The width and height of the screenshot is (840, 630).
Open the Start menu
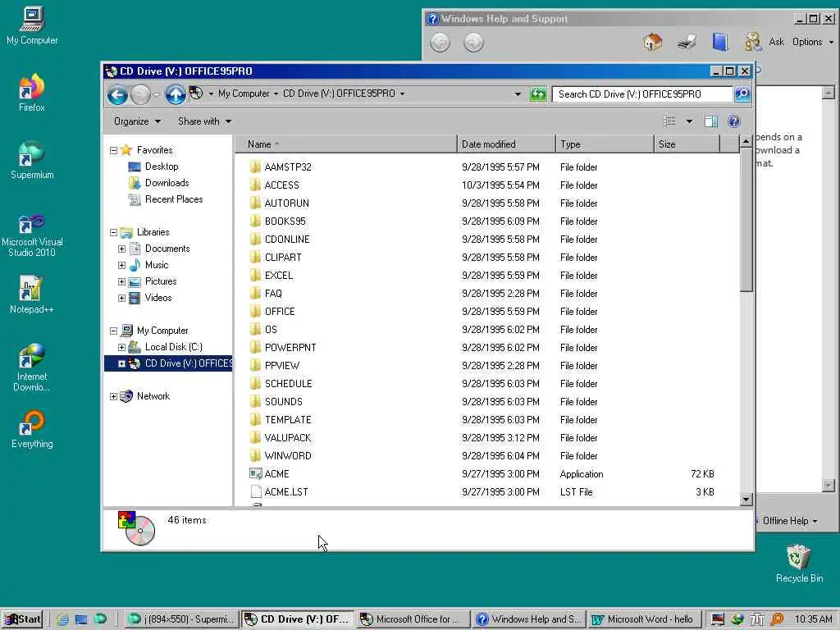22,619
